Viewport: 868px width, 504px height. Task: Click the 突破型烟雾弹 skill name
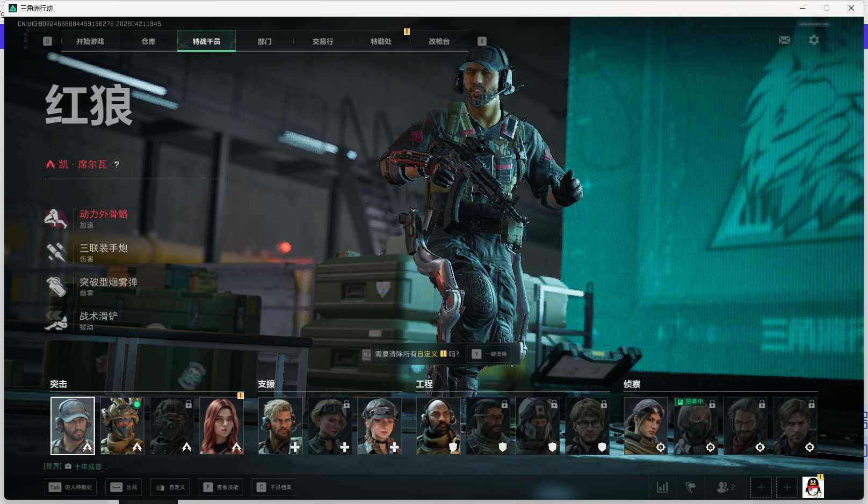[108, 282]
